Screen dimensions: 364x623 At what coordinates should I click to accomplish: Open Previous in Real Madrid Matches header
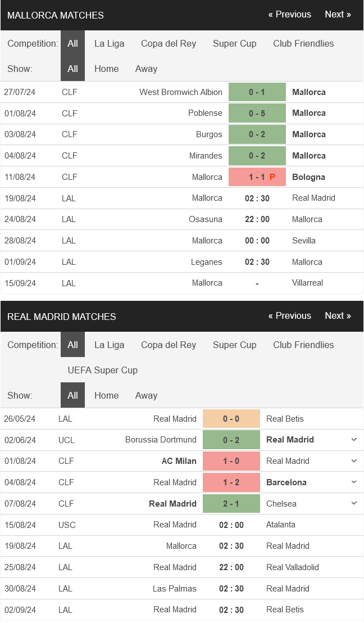click(289, 316)
